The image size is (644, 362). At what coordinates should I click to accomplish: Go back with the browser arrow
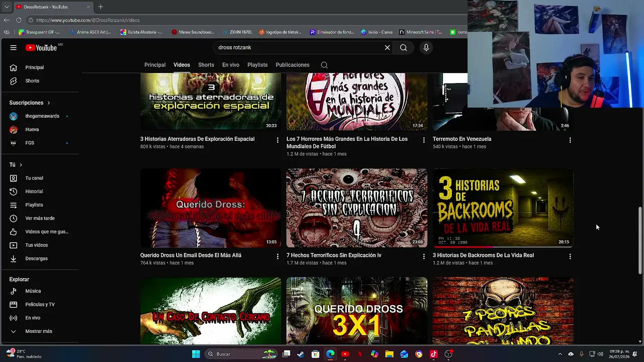tap(7, 20)
